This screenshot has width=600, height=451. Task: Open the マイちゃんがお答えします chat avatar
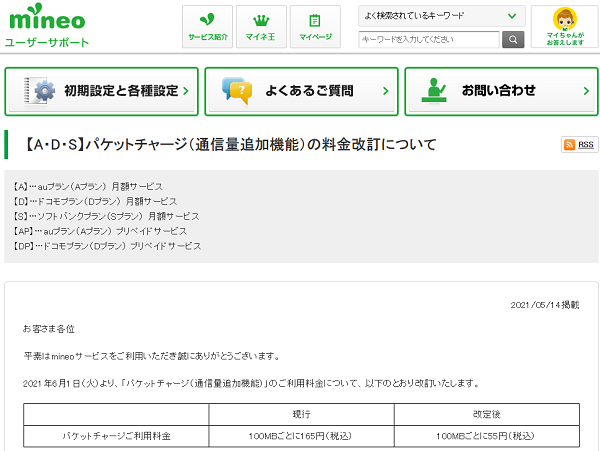565,27
